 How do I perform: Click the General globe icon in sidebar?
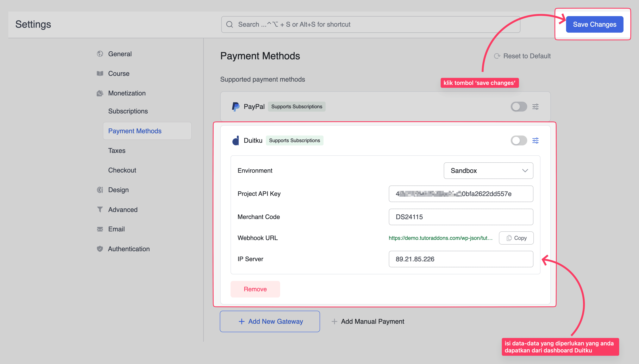pos(100,54)
